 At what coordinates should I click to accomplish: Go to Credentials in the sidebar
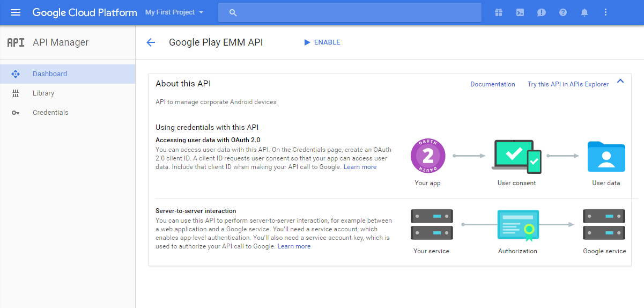coord(50,113)
